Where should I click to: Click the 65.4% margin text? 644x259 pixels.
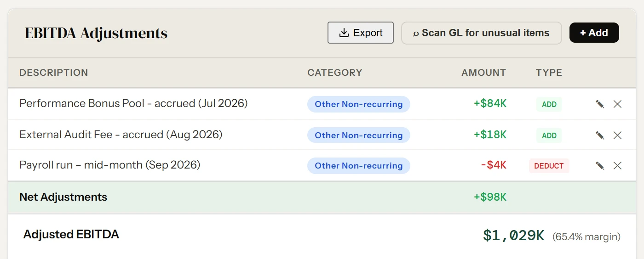pos(586,237)
